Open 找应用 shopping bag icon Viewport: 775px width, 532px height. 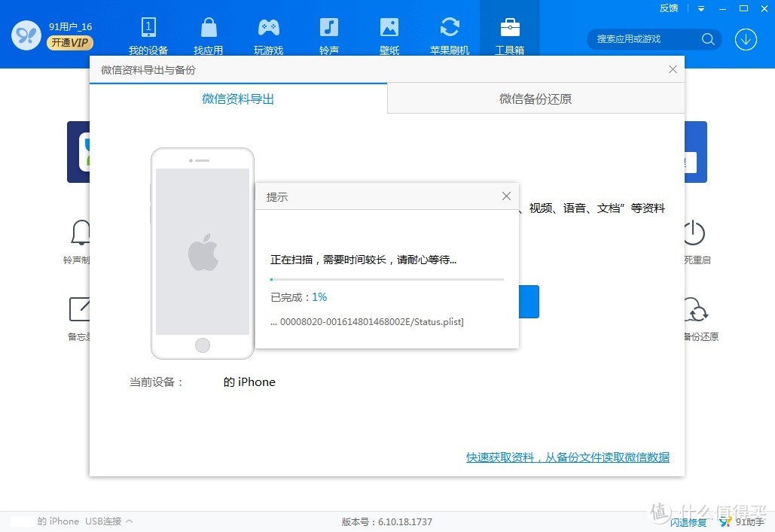pyautogui.click(x=209, y=26)
